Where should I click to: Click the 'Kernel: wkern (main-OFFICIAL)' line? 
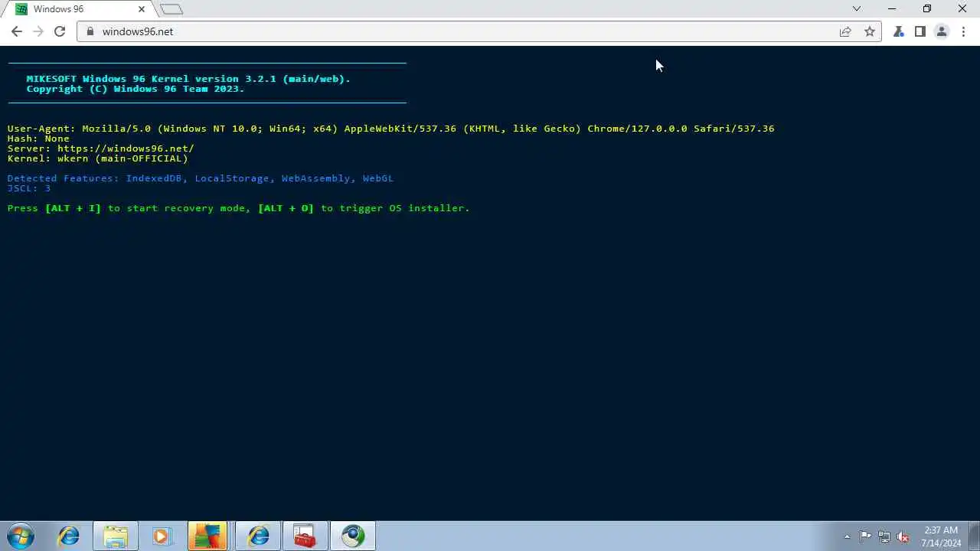98,158
